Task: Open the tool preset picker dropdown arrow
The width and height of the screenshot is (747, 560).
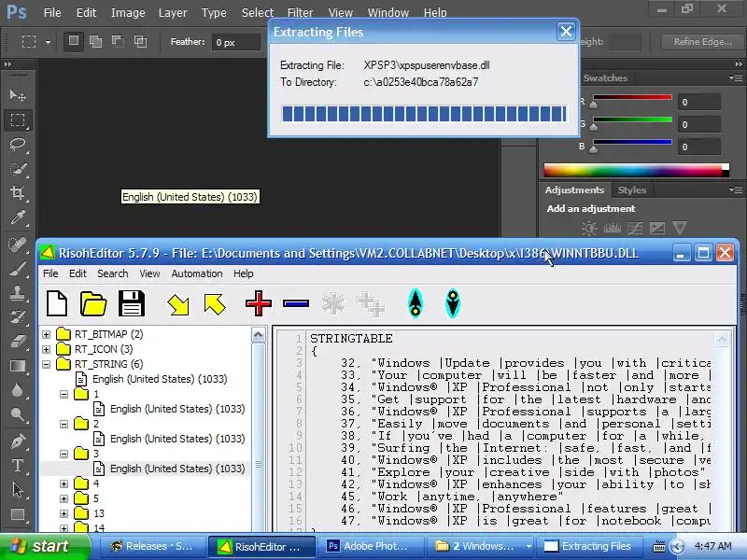Action: pyautogui.click(x=49, y=42)
